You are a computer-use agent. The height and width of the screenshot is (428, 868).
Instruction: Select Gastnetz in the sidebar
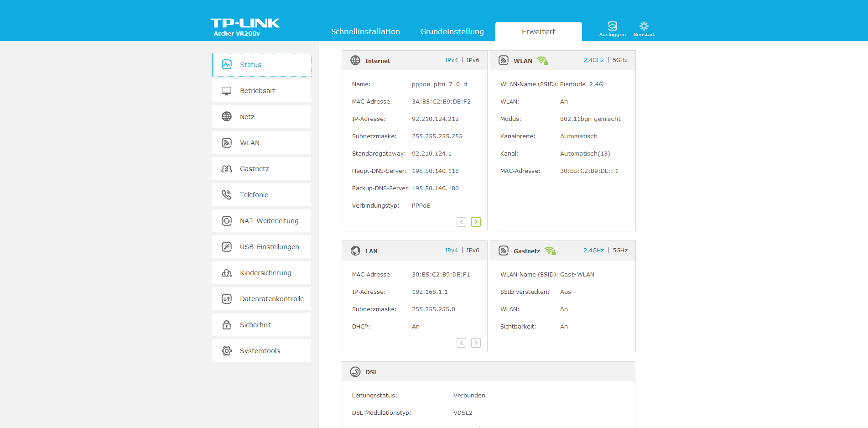(255, 169)
